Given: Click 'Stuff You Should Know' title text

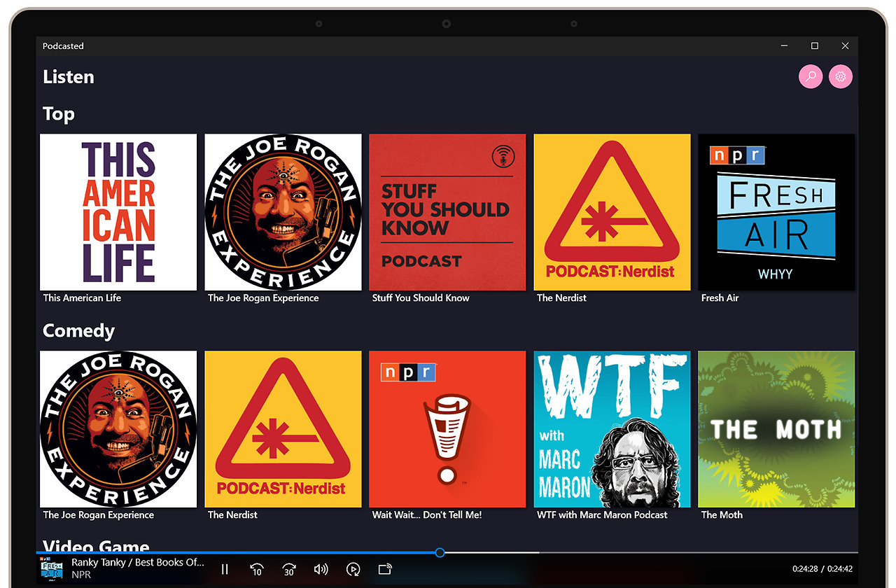Looking at the screenshot, I should coord(421,297).
